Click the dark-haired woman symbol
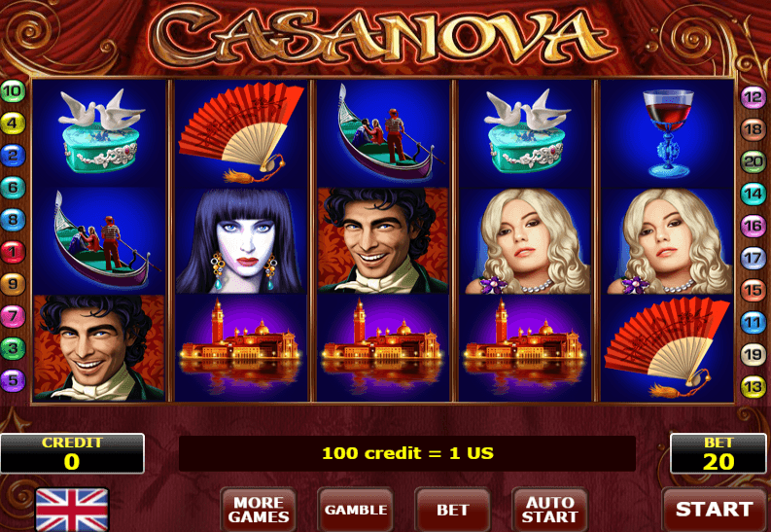The width and height of the screenshot is (771, 532). 241,240
